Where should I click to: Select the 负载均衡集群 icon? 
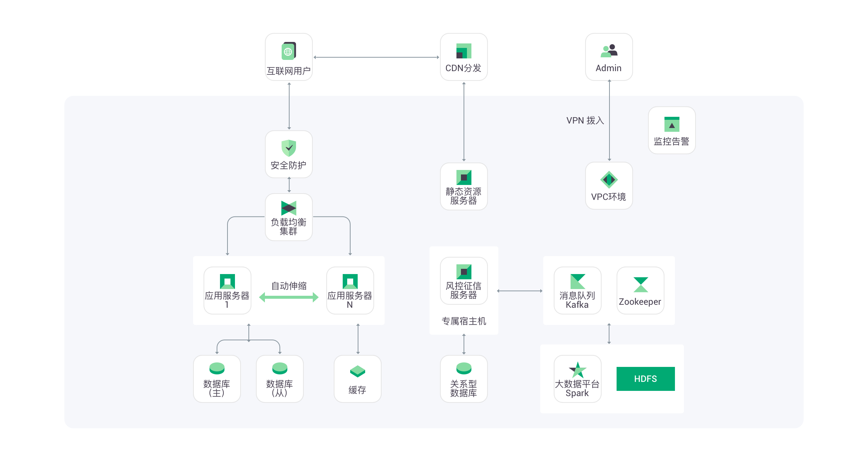coord(289,208)
